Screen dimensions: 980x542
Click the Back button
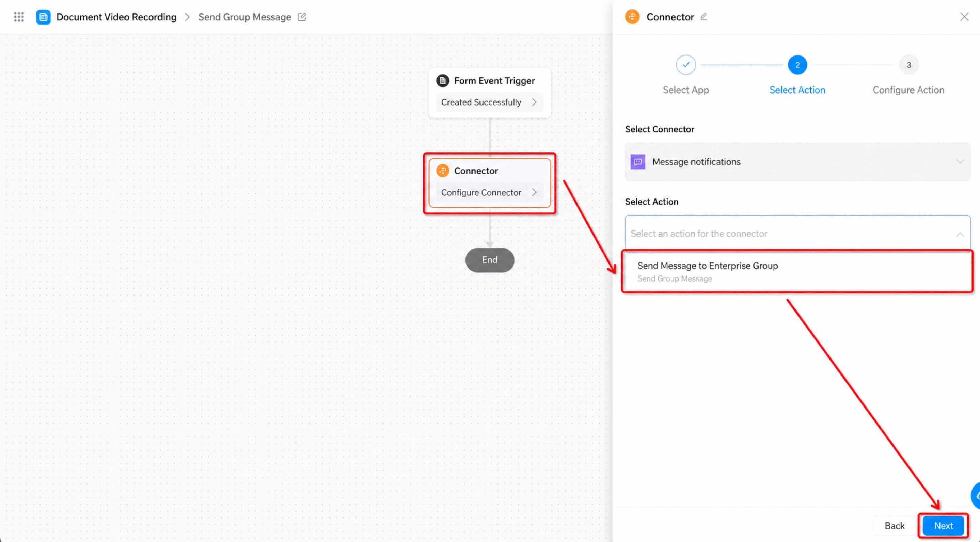point(895,526)
